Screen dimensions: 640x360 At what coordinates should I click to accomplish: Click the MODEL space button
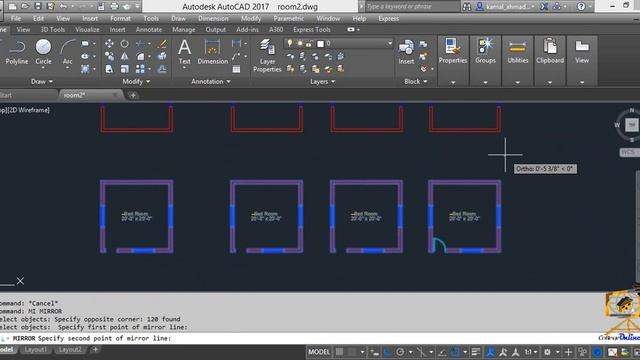(x=319, y=352)
